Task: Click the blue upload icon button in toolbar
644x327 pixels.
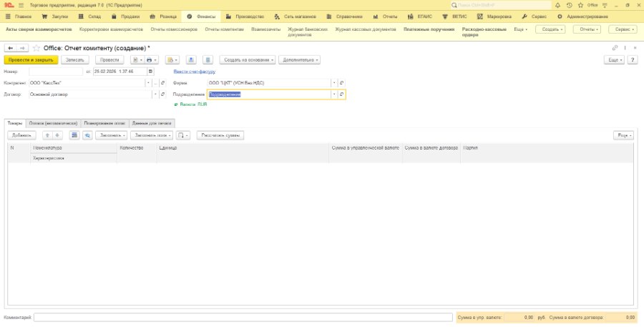Action: click(x=191, y=60)
